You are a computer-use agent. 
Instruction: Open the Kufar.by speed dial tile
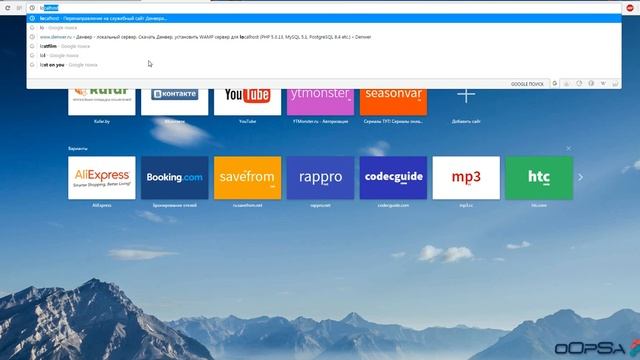(102, 102)
